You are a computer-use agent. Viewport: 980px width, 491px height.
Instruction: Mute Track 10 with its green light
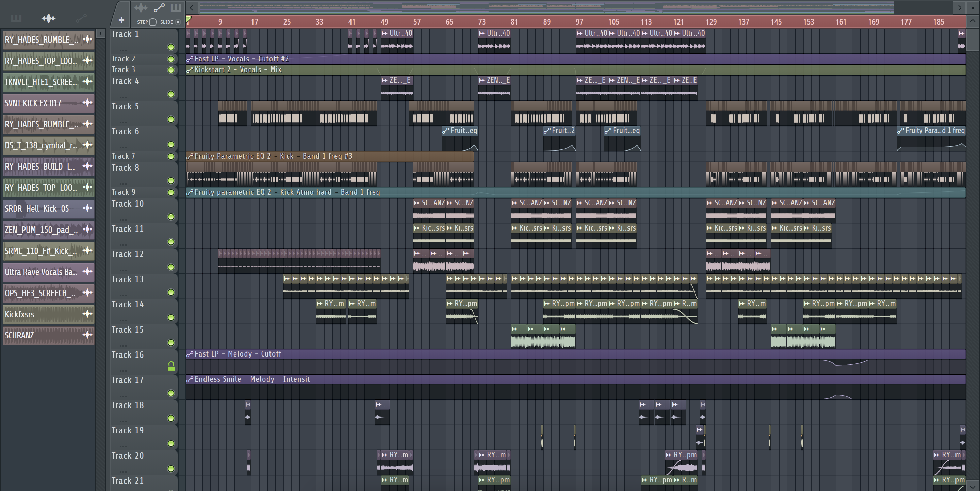(x=171, y=217)
